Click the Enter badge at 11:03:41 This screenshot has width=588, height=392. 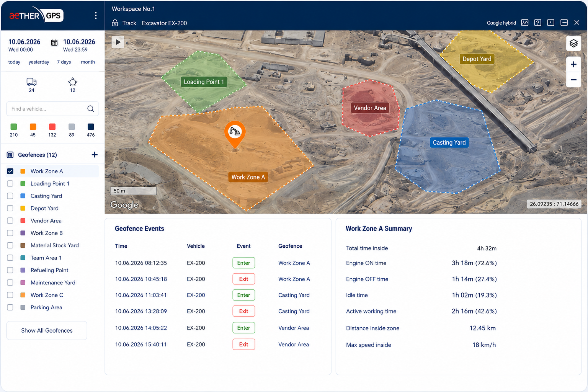[243, 295]
